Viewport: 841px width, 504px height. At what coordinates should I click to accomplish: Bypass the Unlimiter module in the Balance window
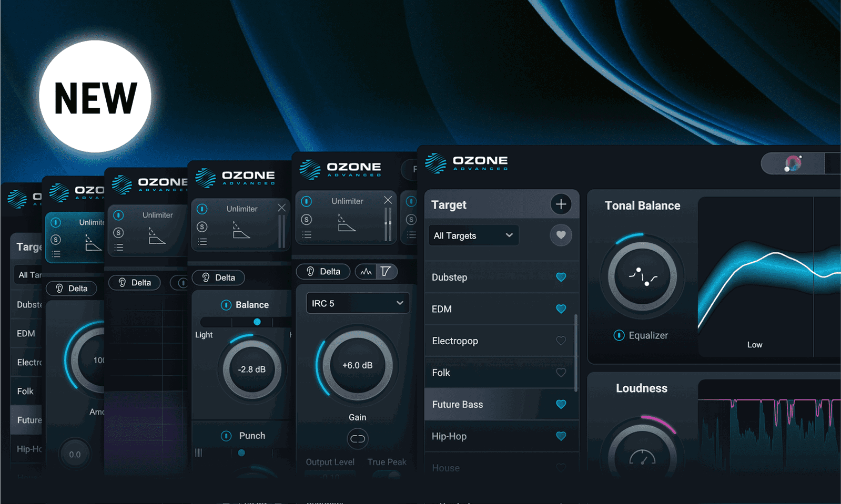tap(202, 209)
